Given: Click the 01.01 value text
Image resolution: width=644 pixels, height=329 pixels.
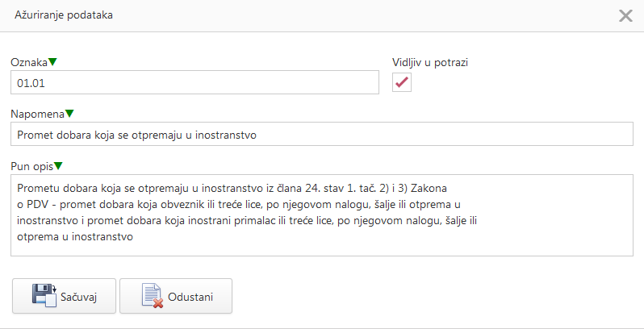Looking at the screenshot, I should click(x=29, y=82).
